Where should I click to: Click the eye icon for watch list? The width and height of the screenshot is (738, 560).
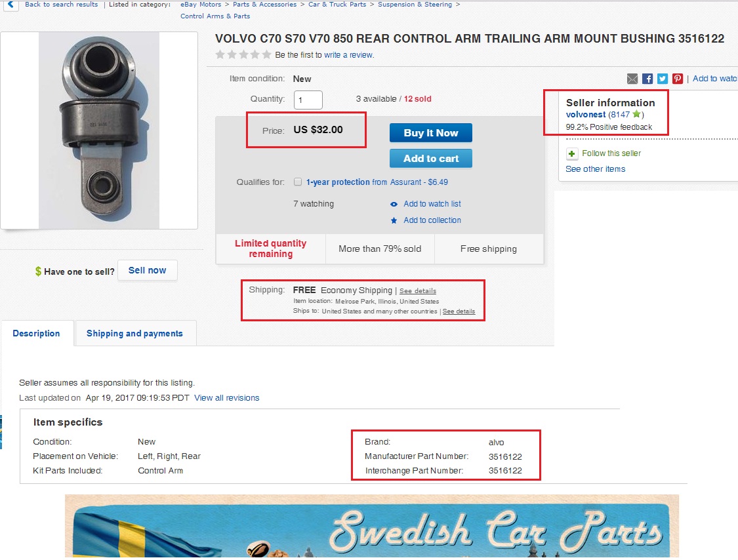[x=394, y=204]
